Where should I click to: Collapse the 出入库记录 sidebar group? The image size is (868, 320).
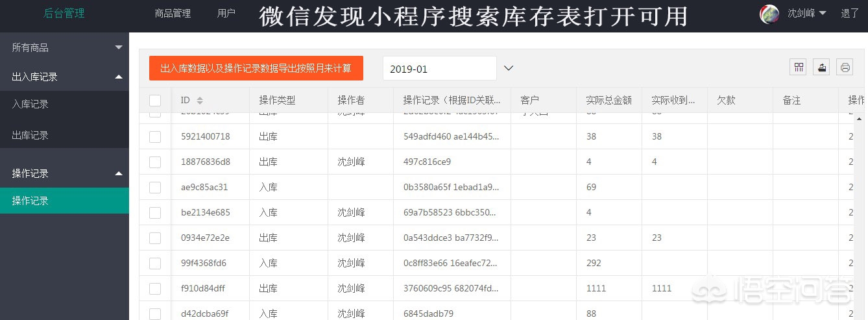64,77
